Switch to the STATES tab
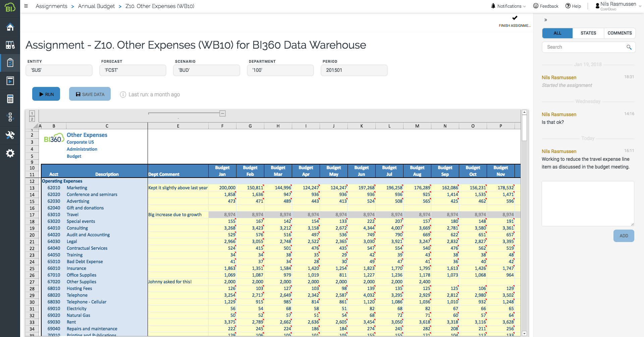Image resolution: width=644 pixels, height=337 pixels. [588, 33]
